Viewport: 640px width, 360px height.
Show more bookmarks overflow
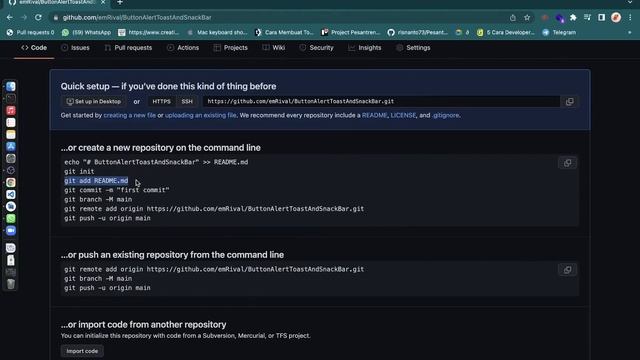(630, 32)
